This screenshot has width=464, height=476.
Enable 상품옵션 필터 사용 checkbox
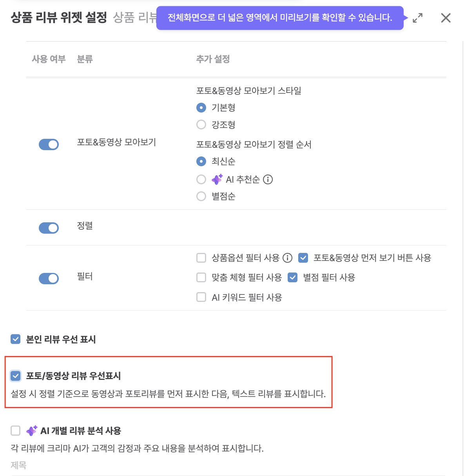(x=201, y=258)
